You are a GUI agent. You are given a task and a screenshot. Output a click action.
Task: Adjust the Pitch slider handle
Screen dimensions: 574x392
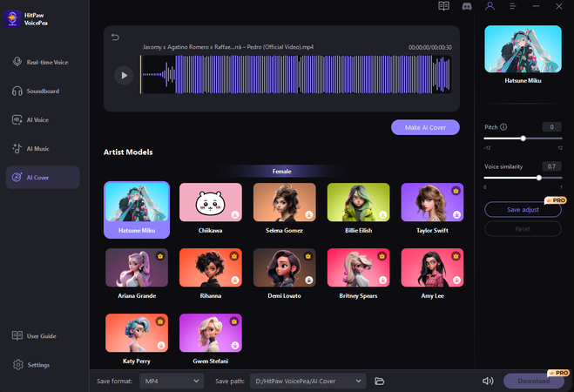pyautogui.click(x=523, y=139)
